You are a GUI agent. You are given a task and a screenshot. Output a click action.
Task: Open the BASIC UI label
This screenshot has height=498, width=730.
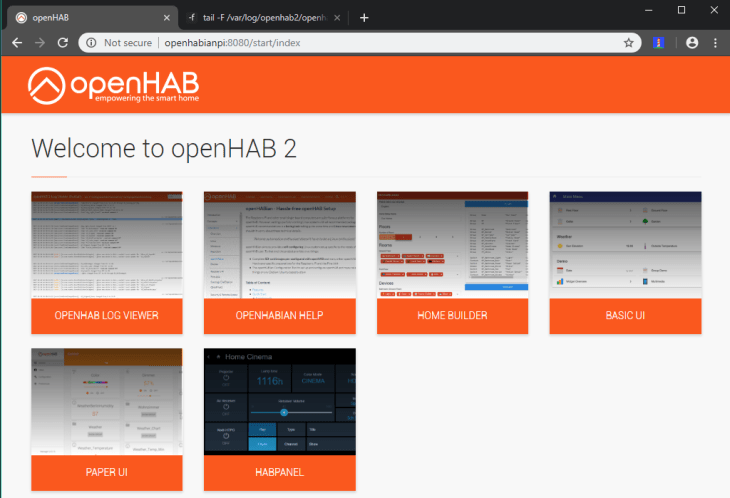625,316
